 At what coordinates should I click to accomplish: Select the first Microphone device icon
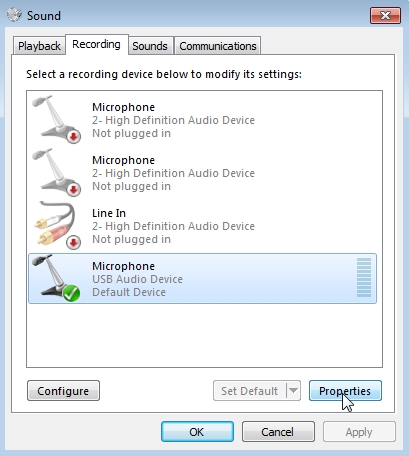(56, 119)
